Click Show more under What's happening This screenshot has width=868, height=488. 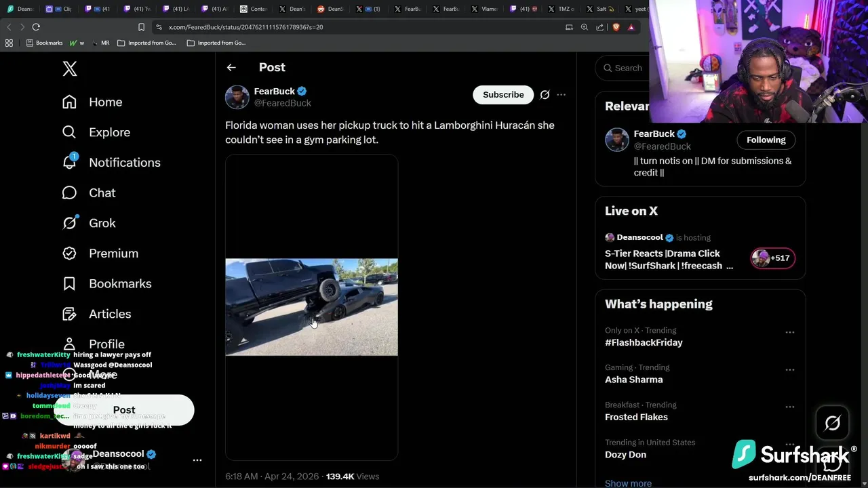[628, 483]
